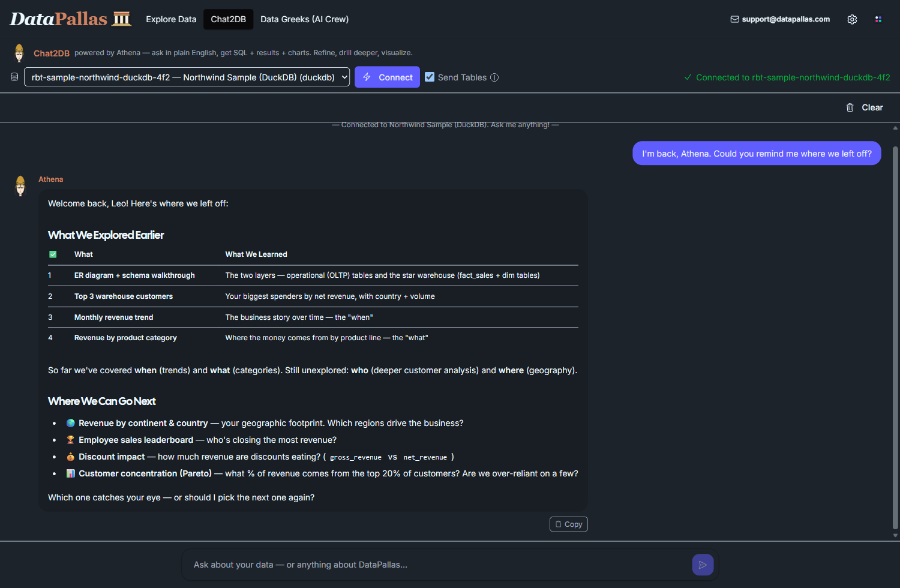This screenshot has height=588, width=900.
Task: Click "Revenue by product category" table cell
Action: coord(125,338)
